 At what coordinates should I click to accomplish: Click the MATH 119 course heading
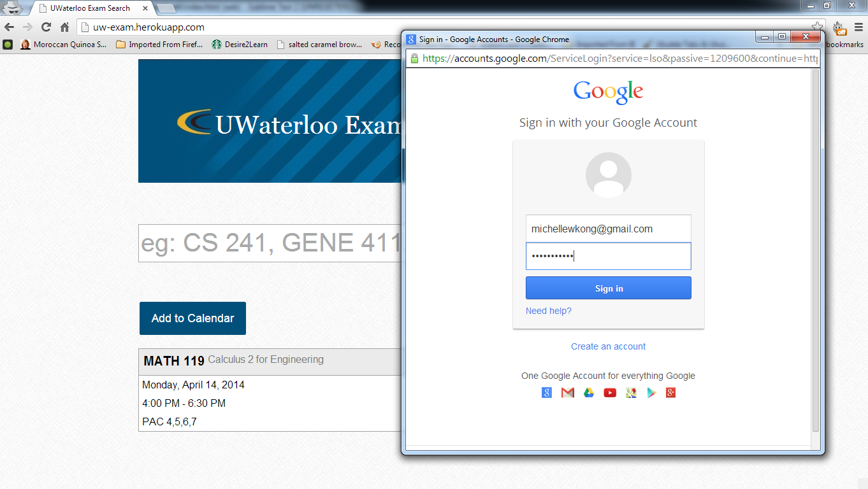(174, 361)
